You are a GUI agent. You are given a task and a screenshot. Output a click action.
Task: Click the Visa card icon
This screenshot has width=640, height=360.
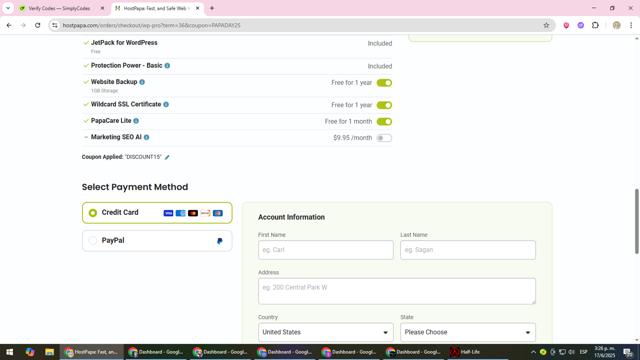(x=168, y=213)
